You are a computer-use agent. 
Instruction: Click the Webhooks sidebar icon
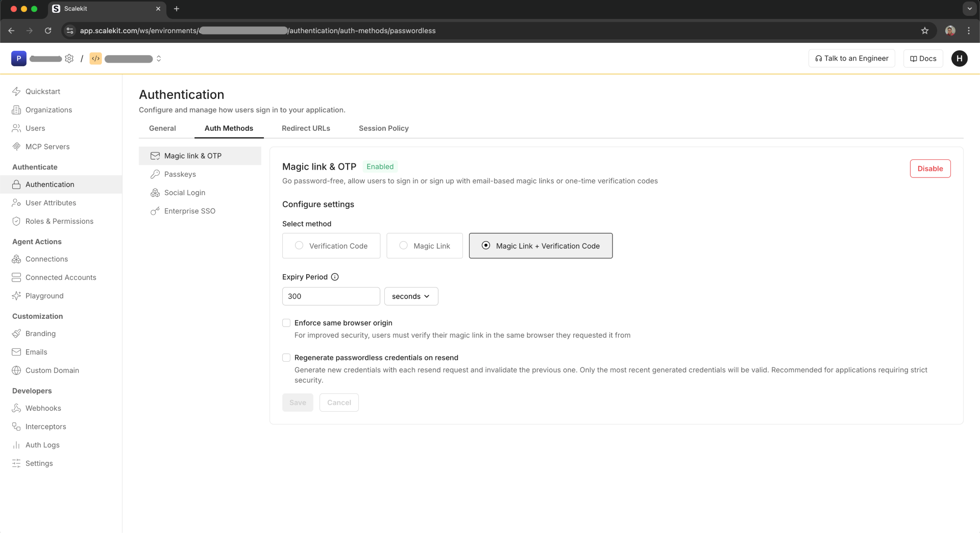coord(16,408)
